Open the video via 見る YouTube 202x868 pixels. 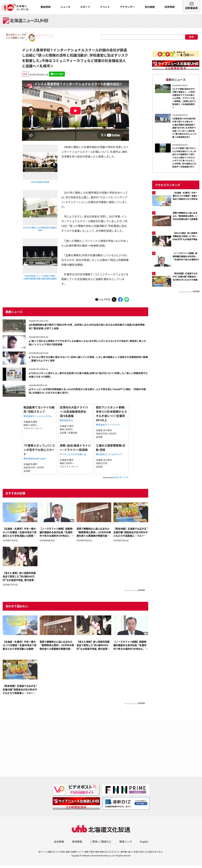click(x=110, y=135)
